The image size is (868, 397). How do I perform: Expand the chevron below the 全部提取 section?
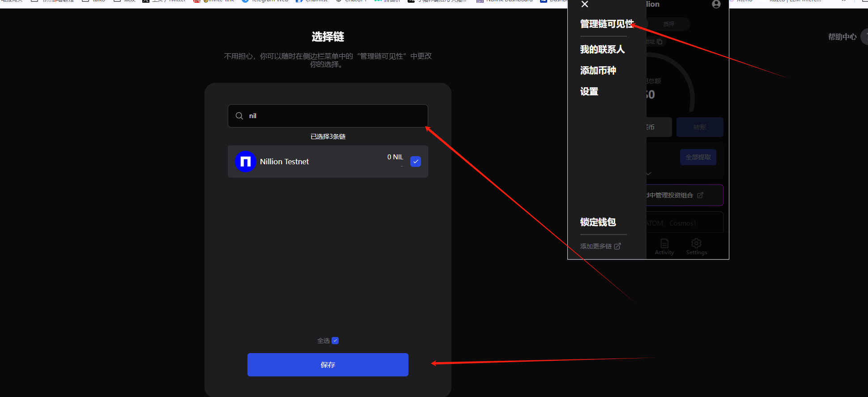(649, 174)
